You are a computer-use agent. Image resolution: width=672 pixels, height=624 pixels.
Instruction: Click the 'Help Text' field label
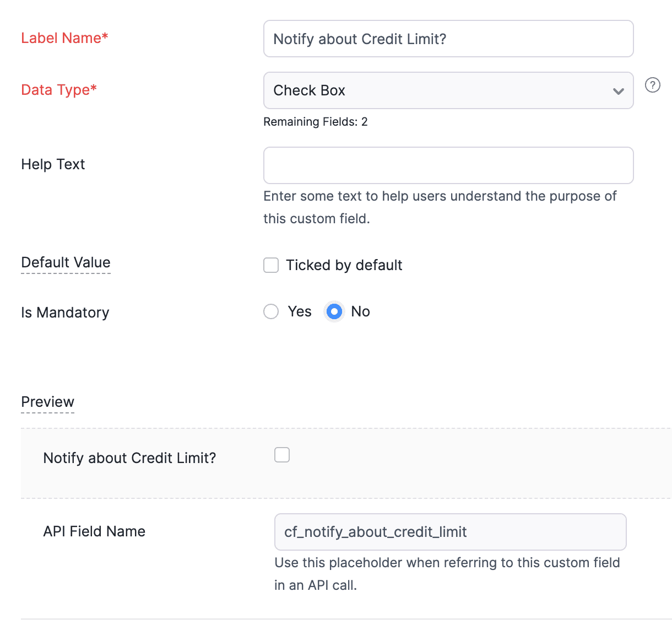pyautogui.click(x=53, y=164)
